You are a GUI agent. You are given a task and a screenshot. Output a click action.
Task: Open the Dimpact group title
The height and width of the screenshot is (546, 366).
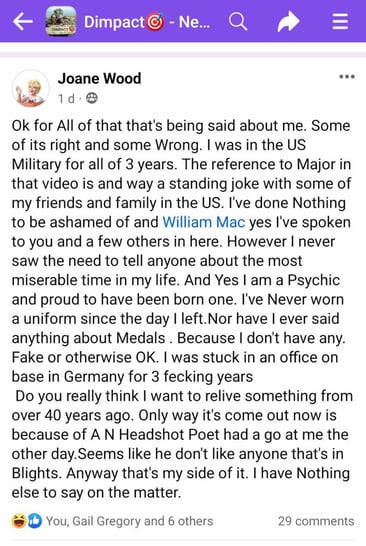[147, 22]
